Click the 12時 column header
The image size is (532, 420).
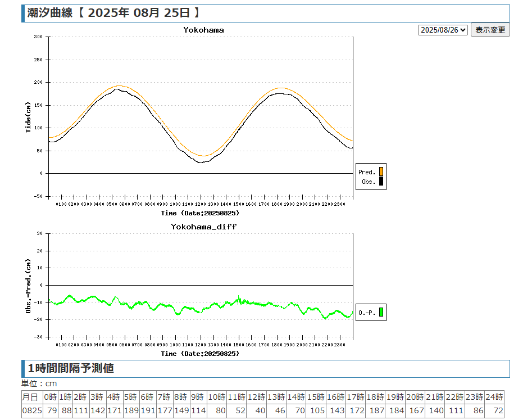click(x=257, y=396)
